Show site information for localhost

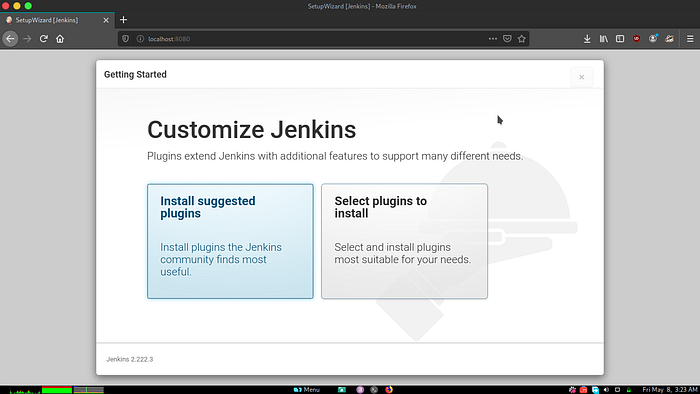coord(140,39)
